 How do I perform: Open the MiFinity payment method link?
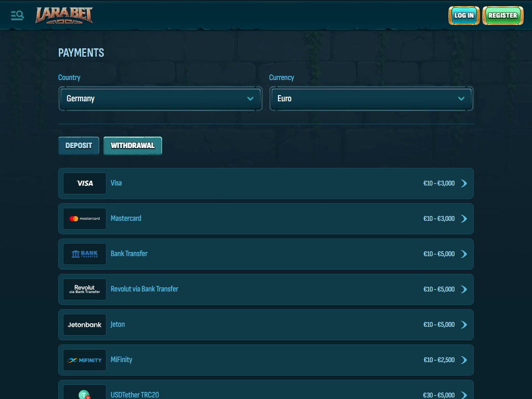coord(122,360)
